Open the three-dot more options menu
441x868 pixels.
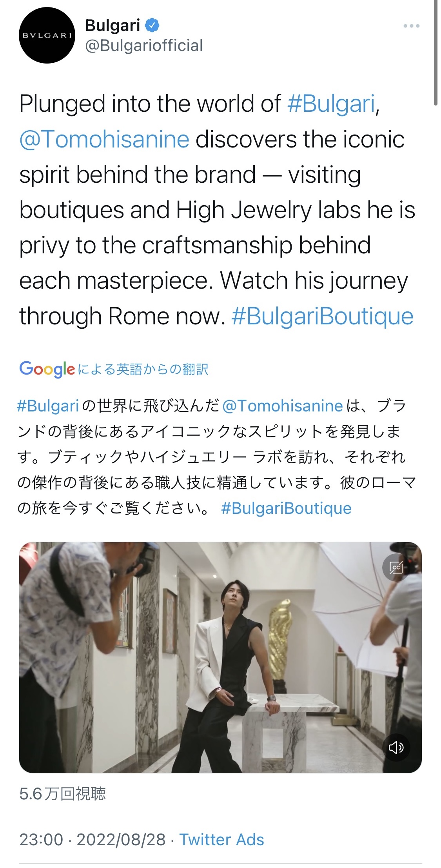click(x=411, y=26)
